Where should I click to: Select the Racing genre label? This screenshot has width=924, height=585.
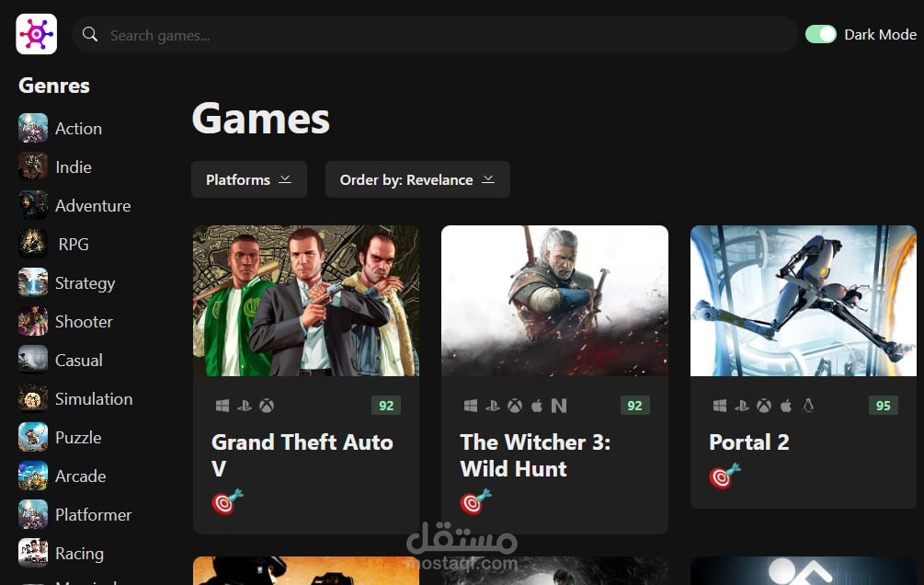point(80,555)
